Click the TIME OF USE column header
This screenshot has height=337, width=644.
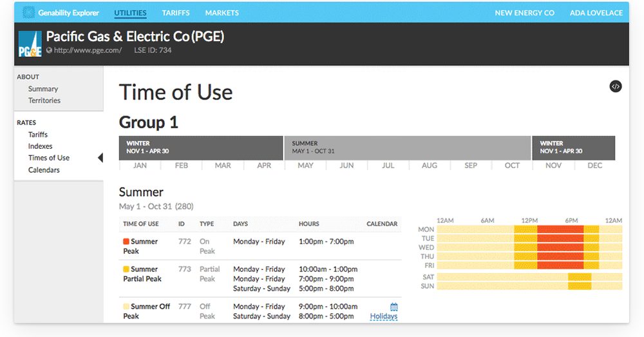pos(141,224)
